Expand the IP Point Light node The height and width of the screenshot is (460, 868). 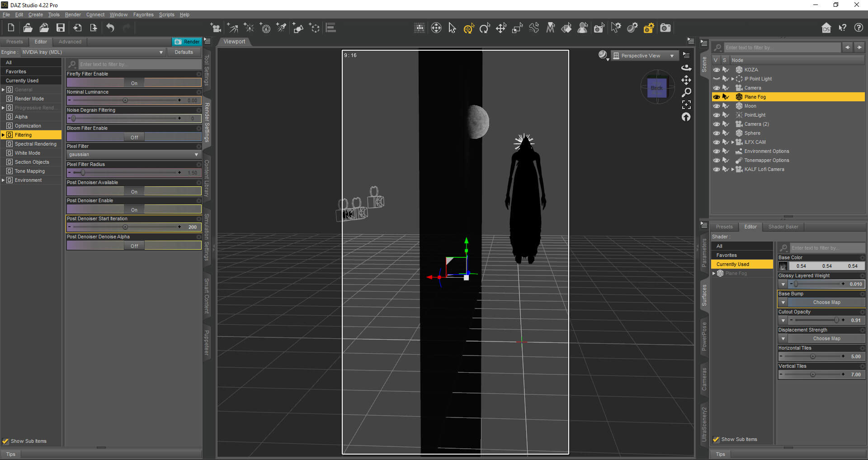(733, 79)
